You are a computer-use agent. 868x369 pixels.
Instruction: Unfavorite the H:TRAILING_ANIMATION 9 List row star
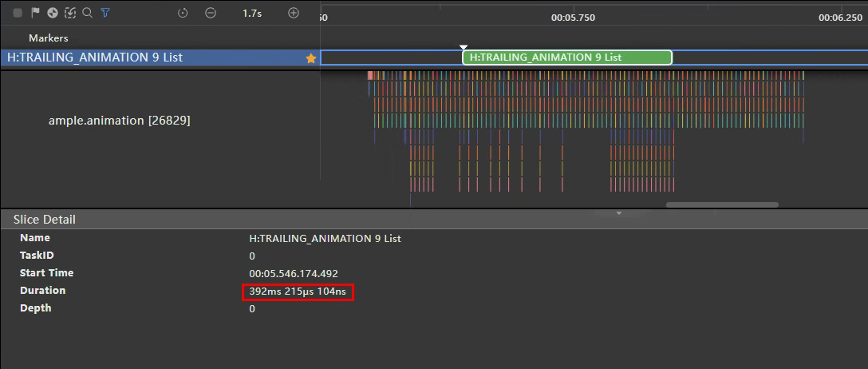click(311, 58)
